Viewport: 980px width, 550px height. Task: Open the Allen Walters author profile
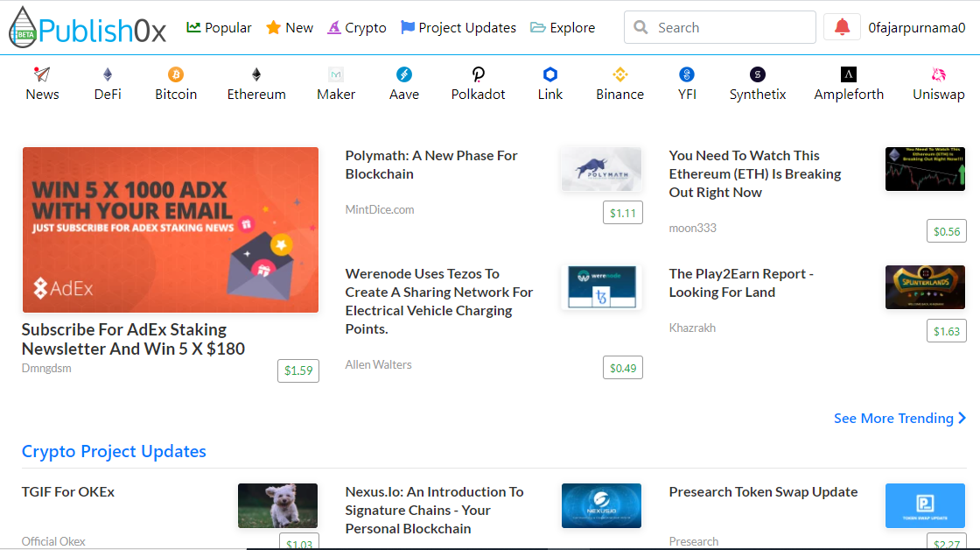pos(378,364)
